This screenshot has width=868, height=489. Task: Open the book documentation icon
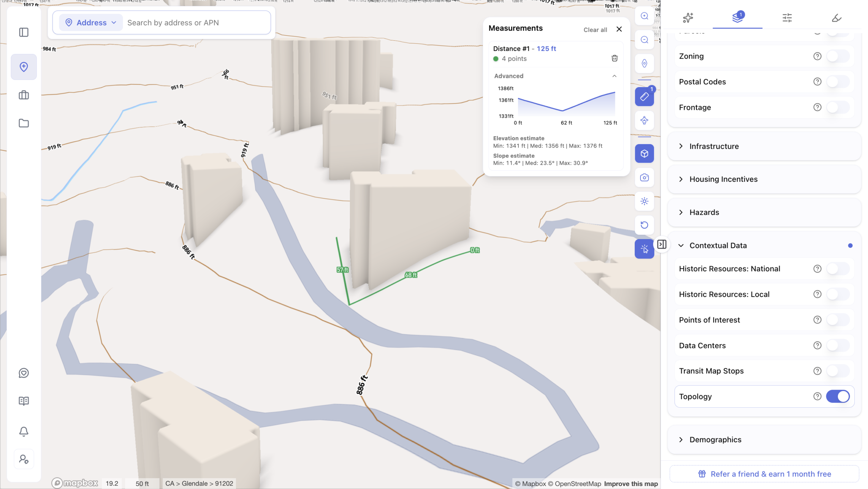24,401
